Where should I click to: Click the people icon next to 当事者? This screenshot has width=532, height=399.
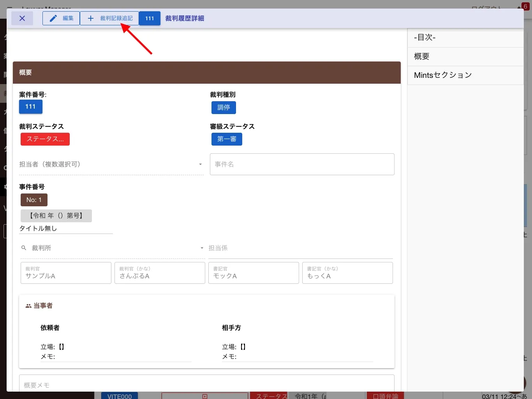(x=28, y=306)
